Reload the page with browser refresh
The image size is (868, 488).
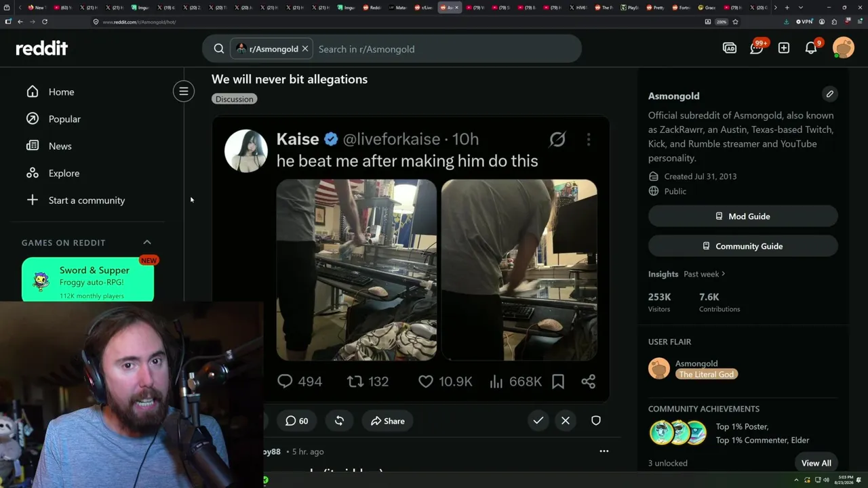tap(45, 22)
